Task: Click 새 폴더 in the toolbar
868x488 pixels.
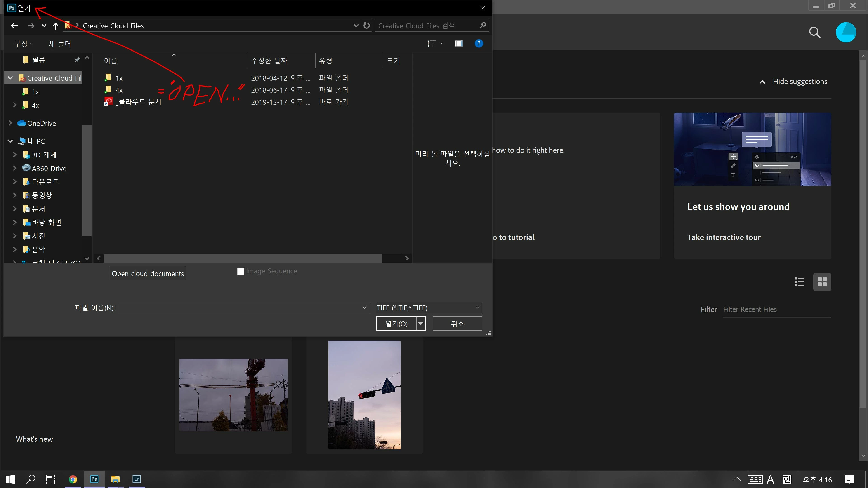Action: point(60,44)
